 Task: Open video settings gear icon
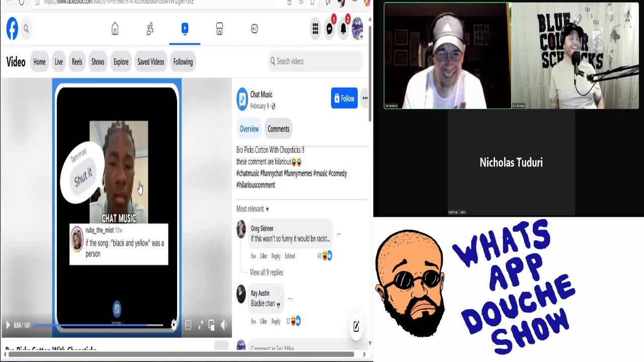pos(174,325)
